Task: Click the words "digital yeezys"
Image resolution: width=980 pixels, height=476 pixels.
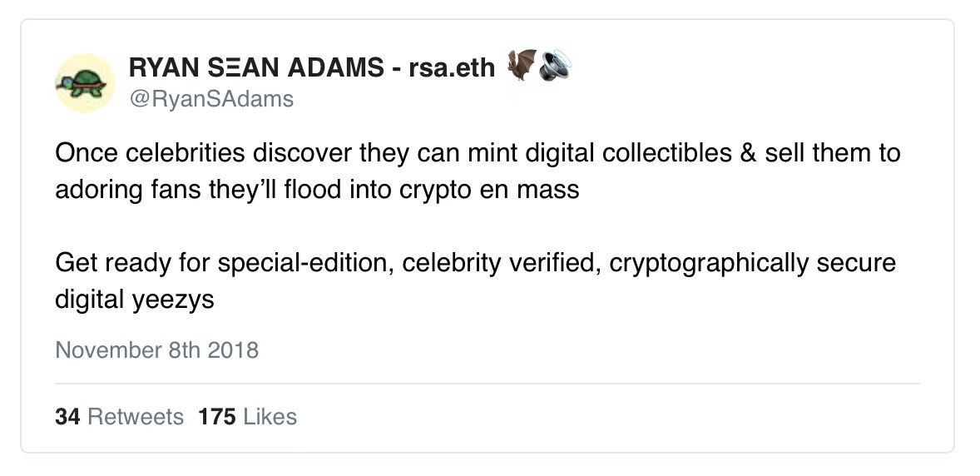Action: [134, 298]
